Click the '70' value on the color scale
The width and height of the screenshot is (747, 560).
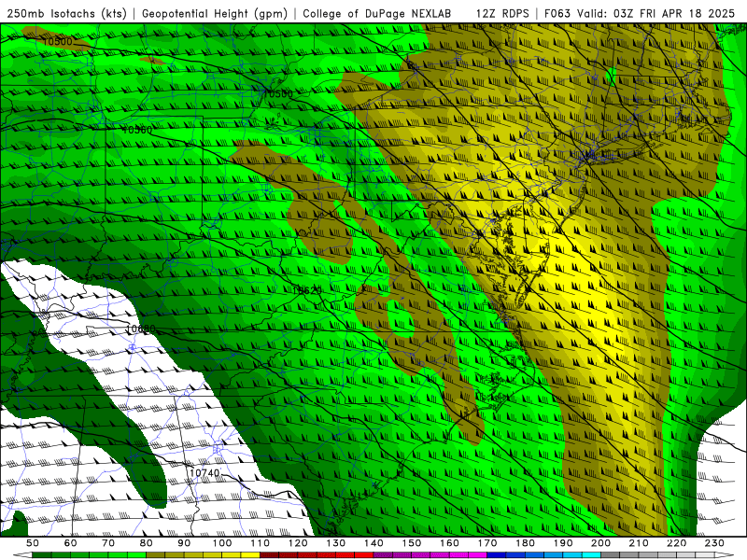tap(108, 543)
